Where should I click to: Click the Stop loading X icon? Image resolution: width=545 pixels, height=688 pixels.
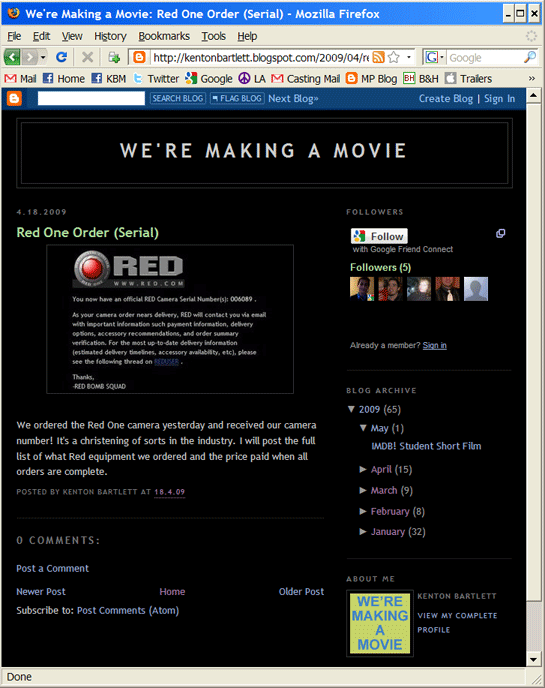click(x=87, y=57)
